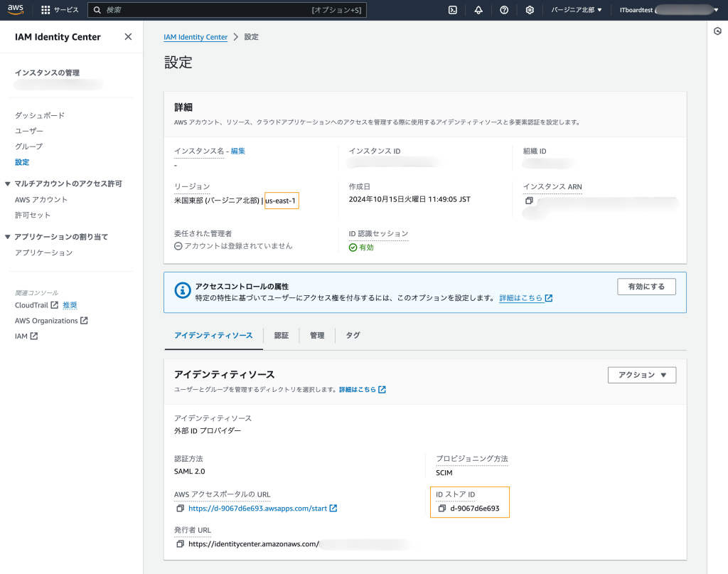The height and width of the screenshot is (574, 728).
Task: Close the IAM Identity Center sidebar
Action: click(128, 37)
